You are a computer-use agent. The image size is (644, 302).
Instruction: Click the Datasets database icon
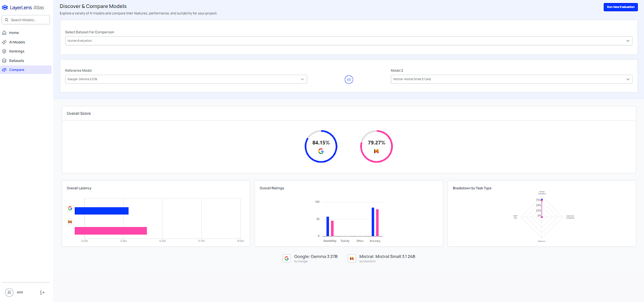(x=4, y=61)
